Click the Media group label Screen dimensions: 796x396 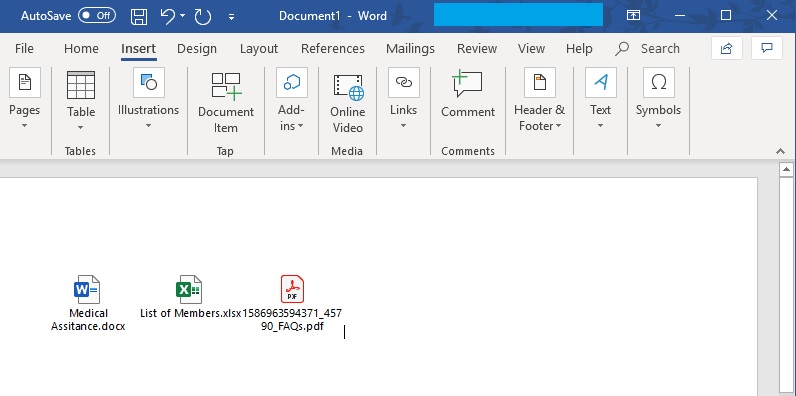(347, 151)
